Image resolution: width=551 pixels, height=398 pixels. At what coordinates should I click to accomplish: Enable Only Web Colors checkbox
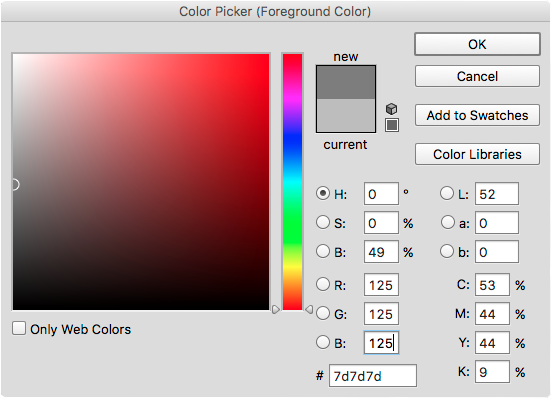click(x=19, y=328)
